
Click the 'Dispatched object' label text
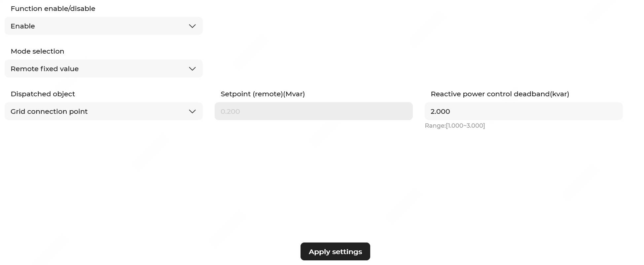click(x=43, y=94)
